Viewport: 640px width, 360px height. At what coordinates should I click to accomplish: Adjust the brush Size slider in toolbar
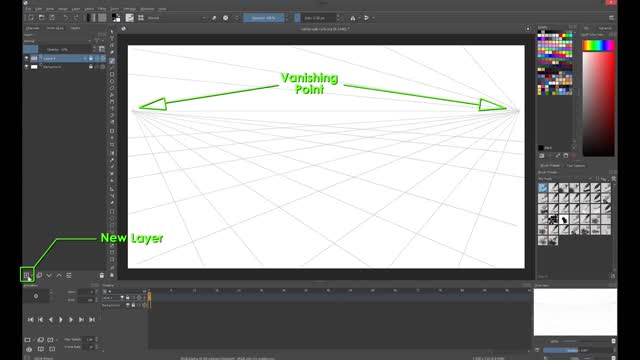click(x=315, y=18)
